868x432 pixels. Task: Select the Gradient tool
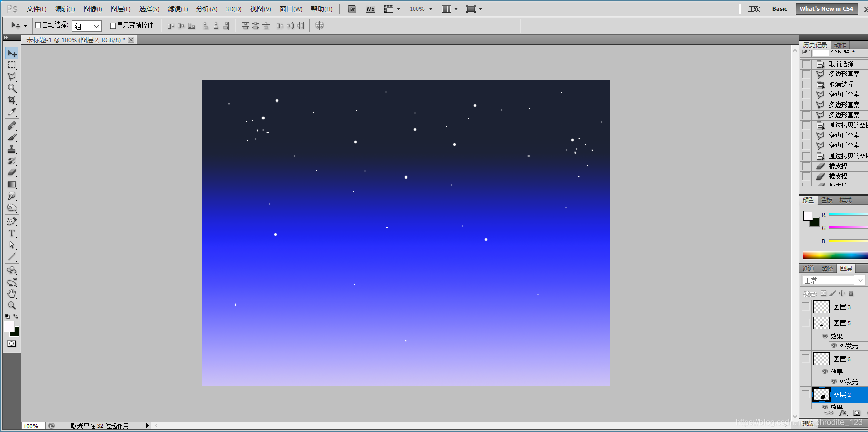click(x=12, y=184)
